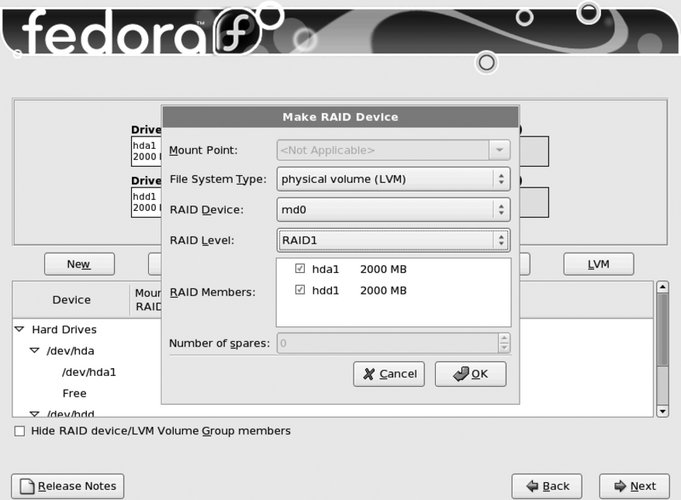This screenshot has width=681, height=500.
Task: Click the partition list scrollbar down arrow
Action: click(x=661, y=411)
